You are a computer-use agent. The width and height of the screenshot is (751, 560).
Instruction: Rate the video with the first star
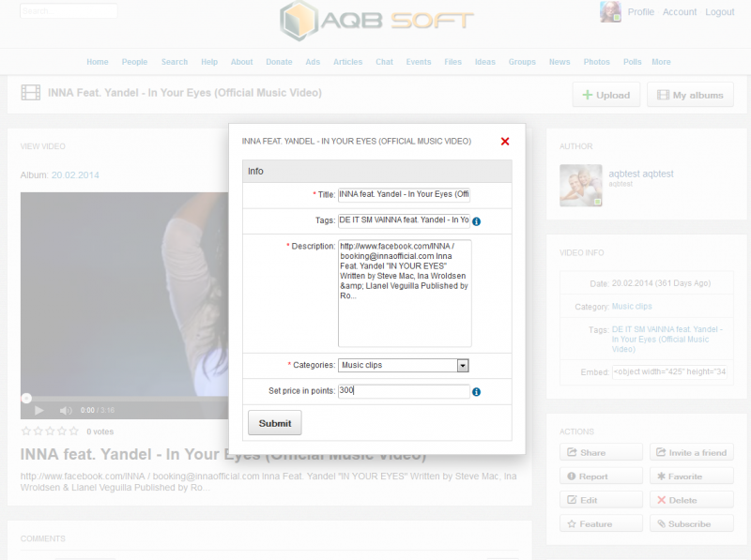click(x=26, y=431)
